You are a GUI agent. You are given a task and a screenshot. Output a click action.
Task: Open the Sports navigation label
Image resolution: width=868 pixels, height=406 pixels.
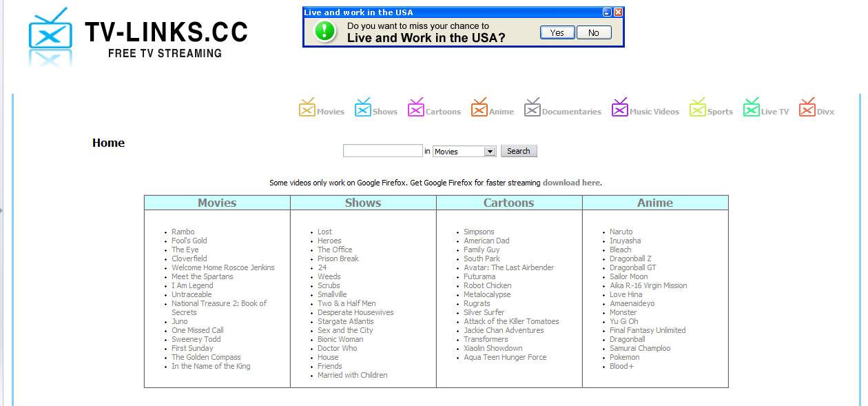(x=720, y=112)
